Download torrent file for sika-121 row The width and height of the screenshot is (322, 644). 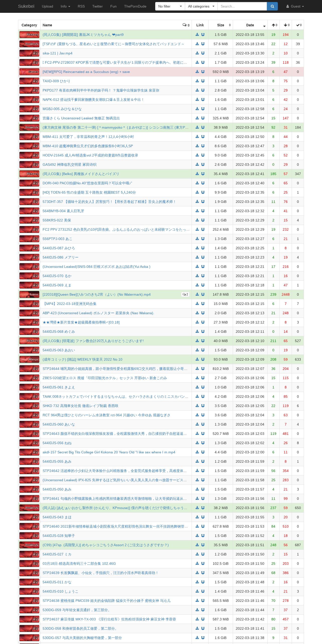pos(197,53)
